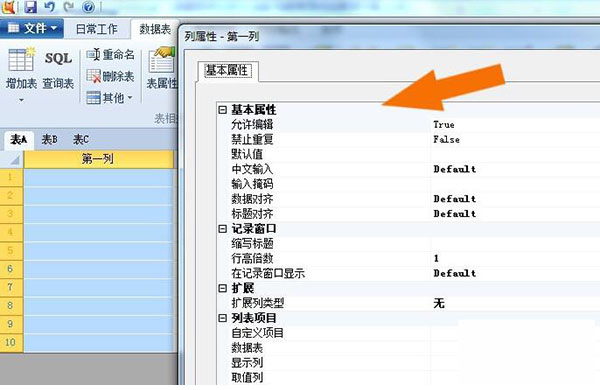
Task: Click the False value of 禁止重复
Action: [446, 140]
